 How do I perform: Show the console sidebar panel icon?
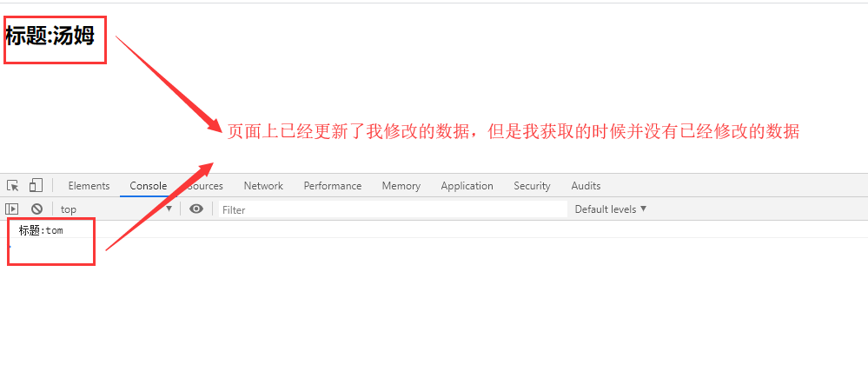click(x=11, y=209)
